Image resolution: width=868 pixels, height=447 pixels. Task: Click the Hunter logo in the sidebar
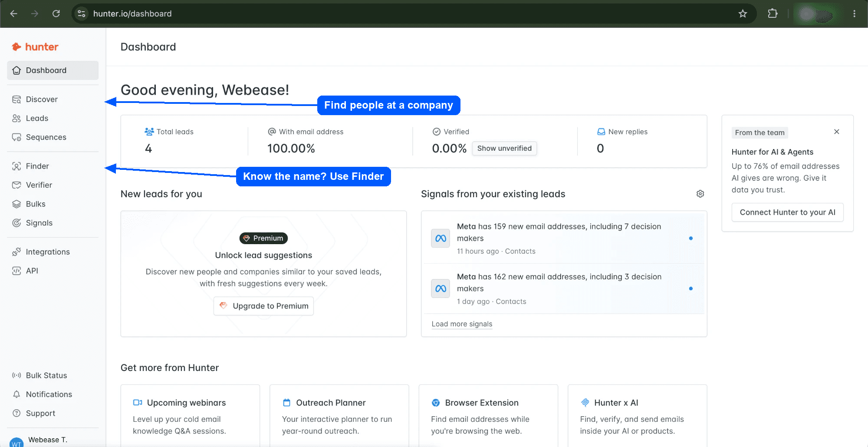tap(35, 47)
